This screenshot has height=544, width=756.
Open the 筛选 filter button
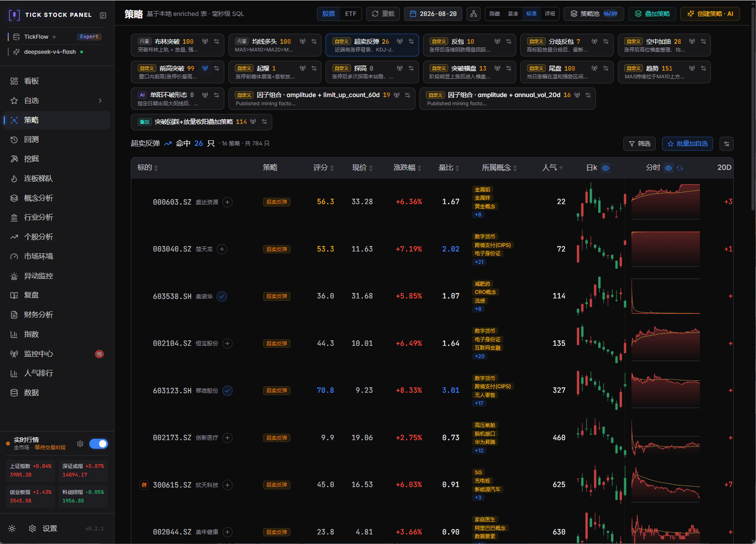pyautogui.click(x=639, y=144)
